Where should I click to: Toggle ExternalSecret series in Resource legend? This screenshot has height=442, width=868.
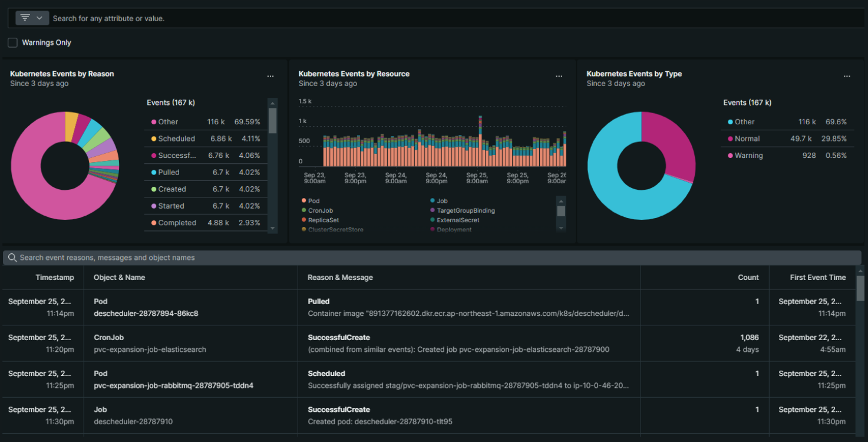(455, 220)
